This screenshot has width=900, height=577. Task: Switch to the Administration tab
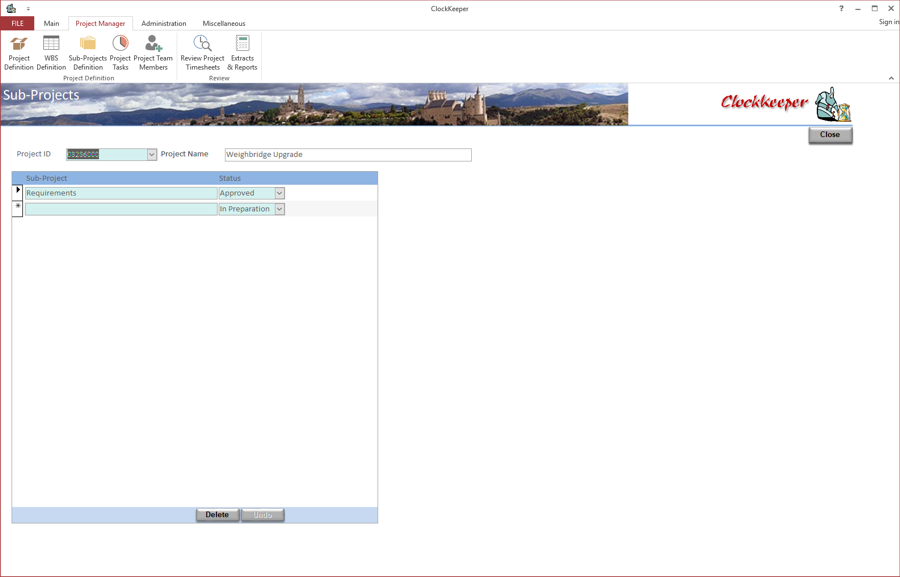click(164, 24)
